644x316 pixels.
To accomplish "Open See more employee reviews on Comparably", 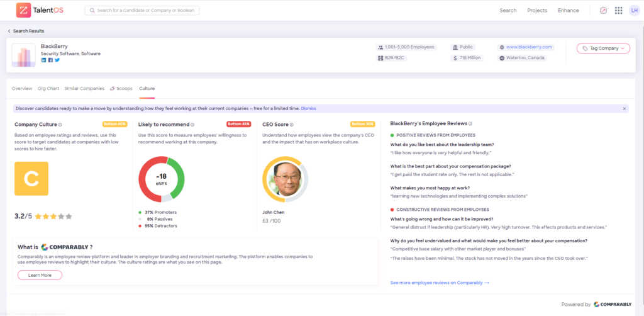I will (x=440, y=283).
